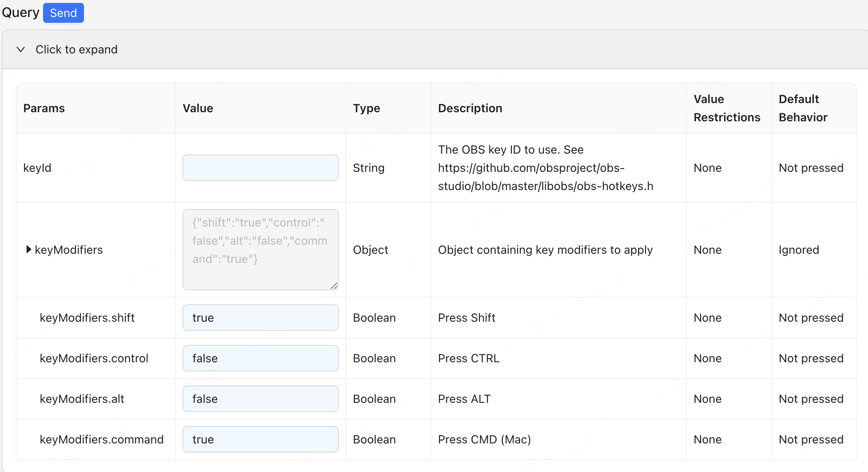Click the Description column header
Screen dimensions: 868x472
pyautogui.click(x=470, y=108)
